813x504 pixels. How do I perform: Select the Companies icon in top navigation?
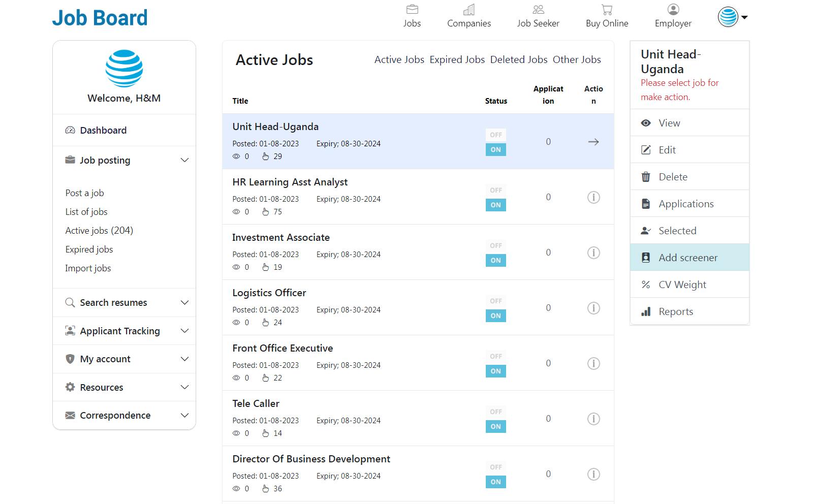[468, 15]
